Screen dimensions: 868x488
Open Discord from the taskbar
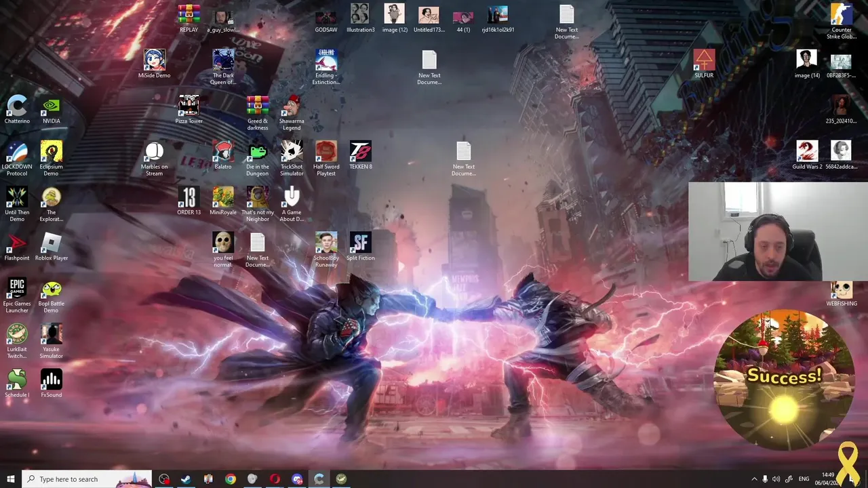297,479
